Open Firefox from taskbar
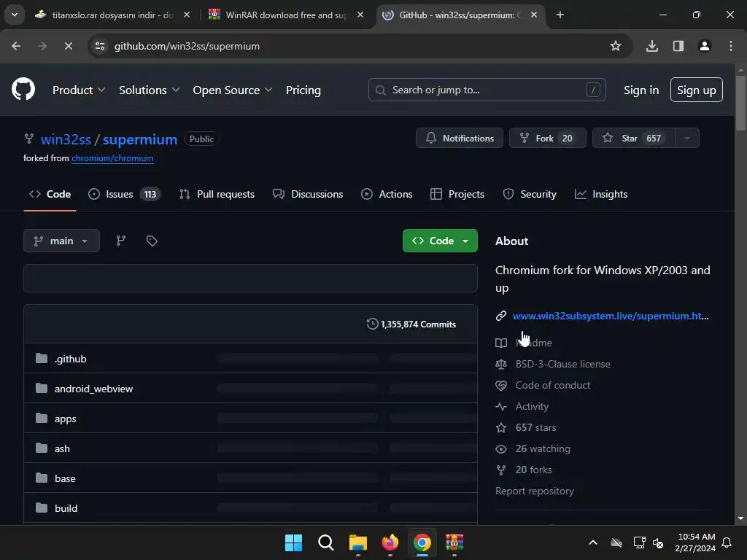The height and width of the screenshot is (560, 747). (x=390, y=542)
